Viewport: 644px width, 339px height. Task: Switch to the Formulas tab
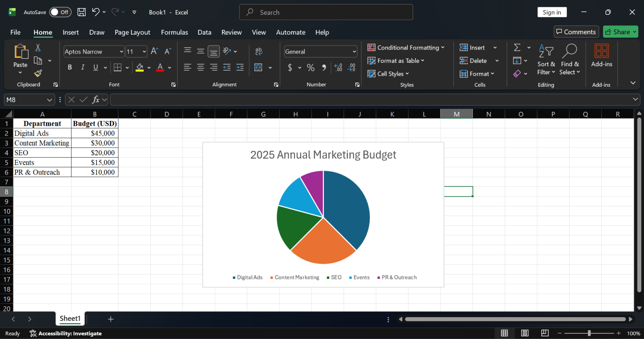coord(174,32)
